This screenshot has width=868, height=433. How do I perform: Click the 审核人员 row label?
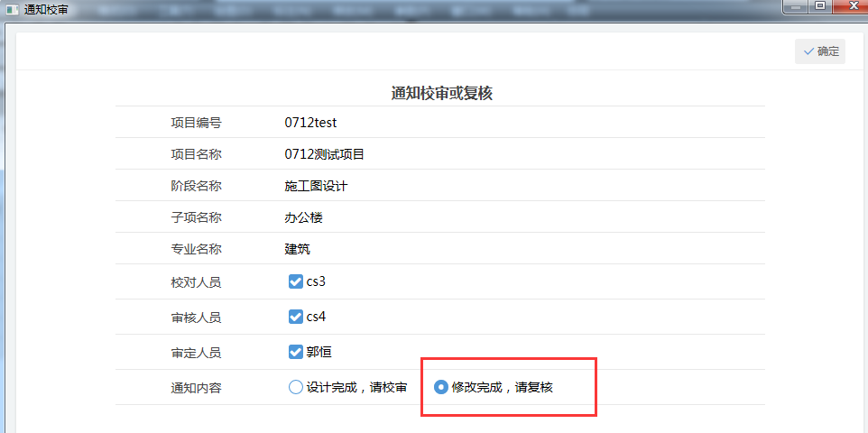pos(196,318)
